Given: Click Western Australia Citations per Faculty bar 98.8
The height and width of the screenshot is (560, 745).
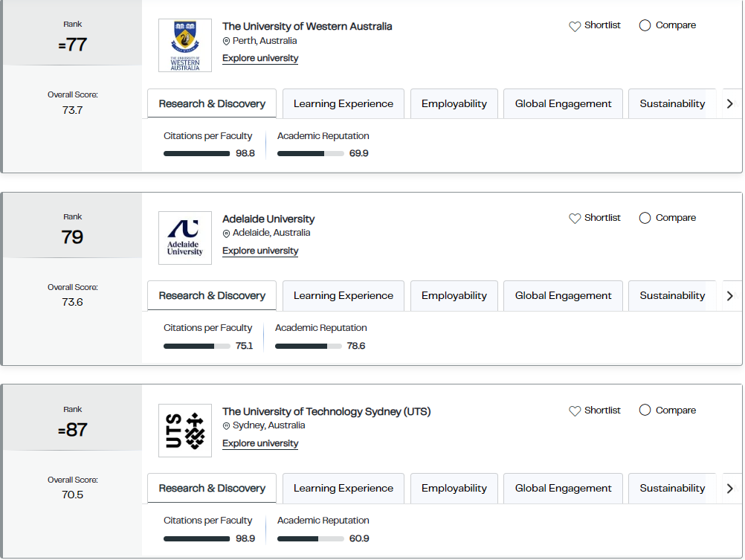Looking at the screenshot, I should 197,153.
